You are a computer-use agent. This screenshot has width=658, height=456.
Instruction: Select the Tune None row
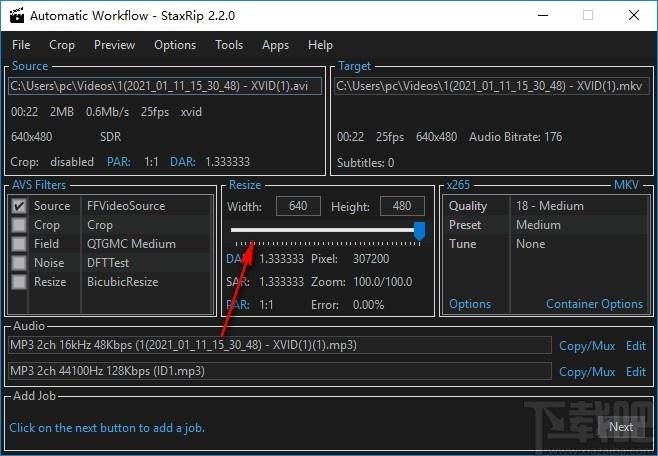546,244
